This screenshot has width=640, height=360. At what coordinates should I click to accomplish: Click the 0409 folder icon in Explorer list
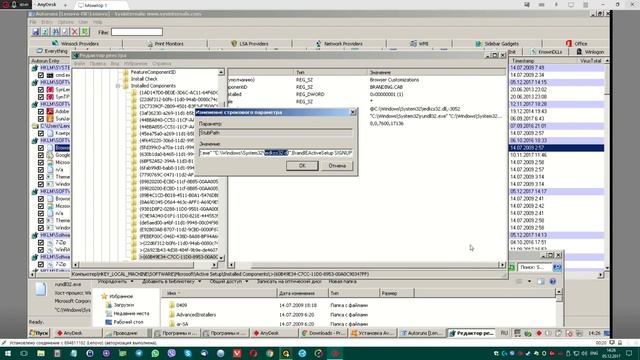tap(172, 305)
